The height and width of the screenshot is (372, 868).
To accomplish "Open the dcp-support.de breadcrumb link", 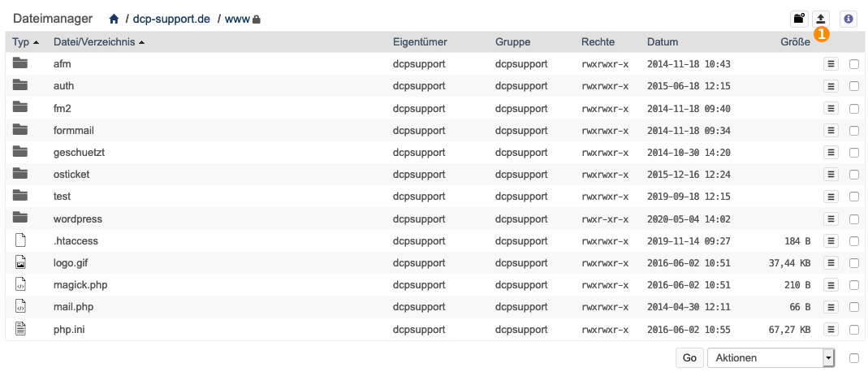I will click(171, 19).
